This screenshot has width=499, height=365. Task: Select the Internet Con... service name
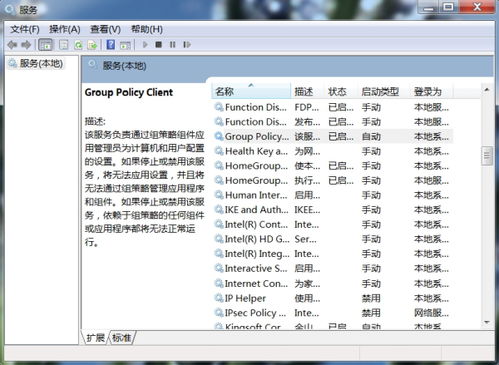(256, 283)
